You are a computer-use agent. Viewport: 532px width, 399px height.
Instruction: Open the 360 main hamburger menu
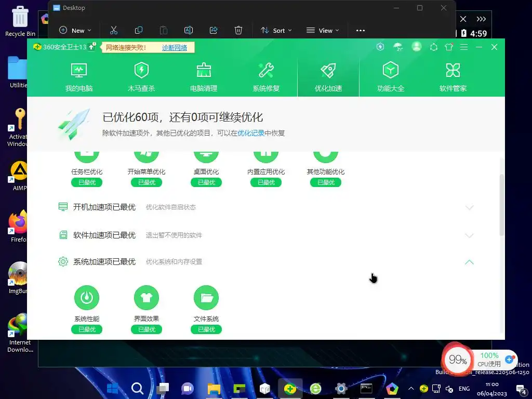464,47
